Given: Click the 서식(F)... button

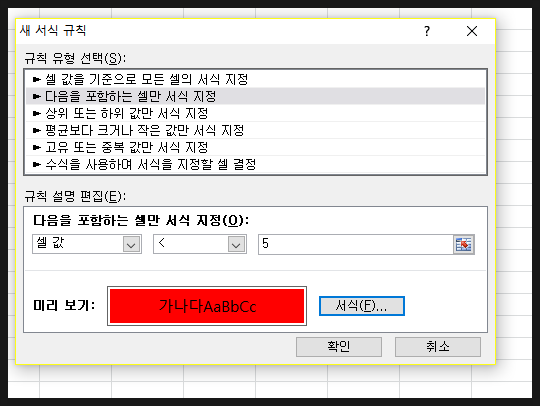Looking at the screenshot, I should coord(362,306).
